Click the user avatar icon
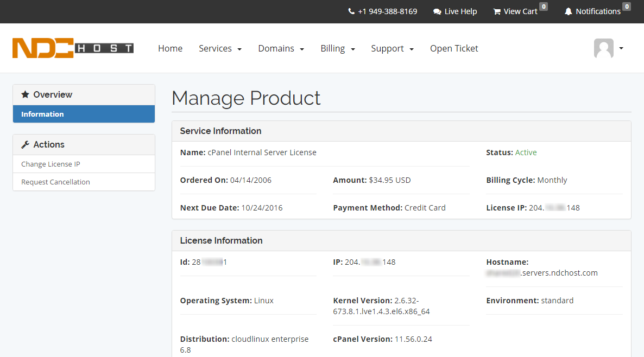The width and height of the screenshot is (644, 357). (603, 48)
